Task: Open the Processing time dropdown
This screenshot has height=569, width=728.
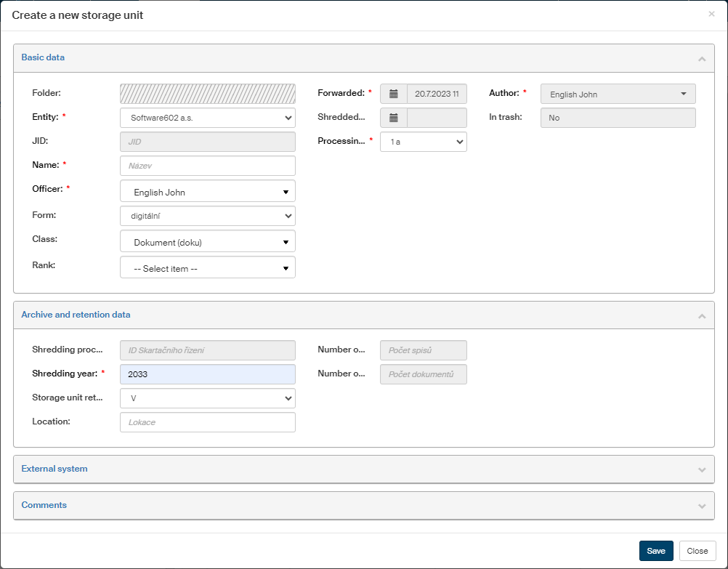Action: [423, 142]
